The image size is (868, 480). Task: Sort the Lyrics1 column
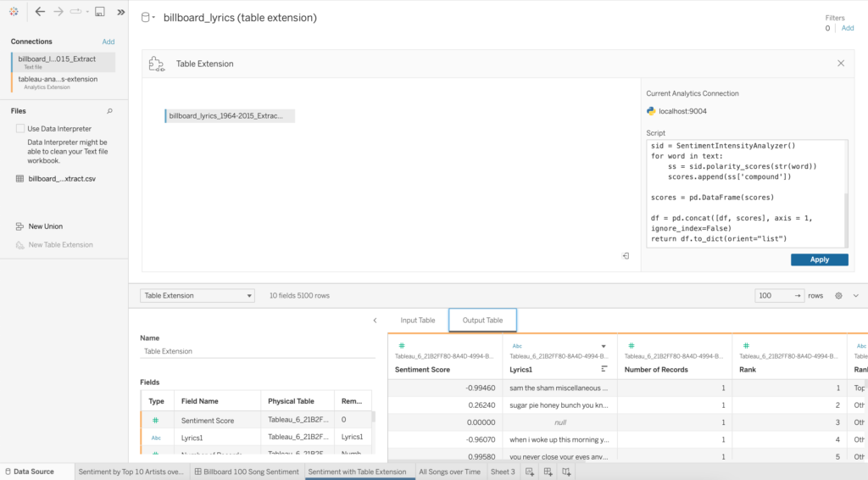[604, 370]
